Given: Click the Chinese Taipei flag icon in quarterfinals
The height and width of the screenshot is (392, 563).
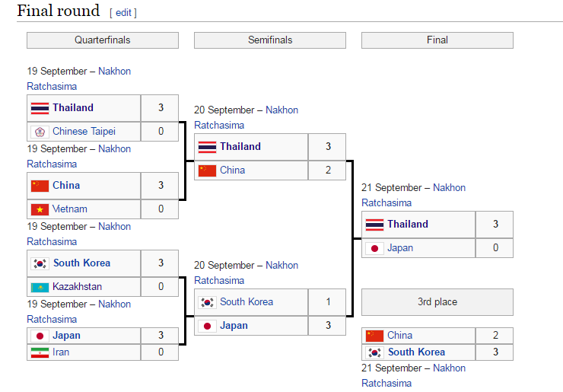Looking at the screenshot, I should 40,132.
